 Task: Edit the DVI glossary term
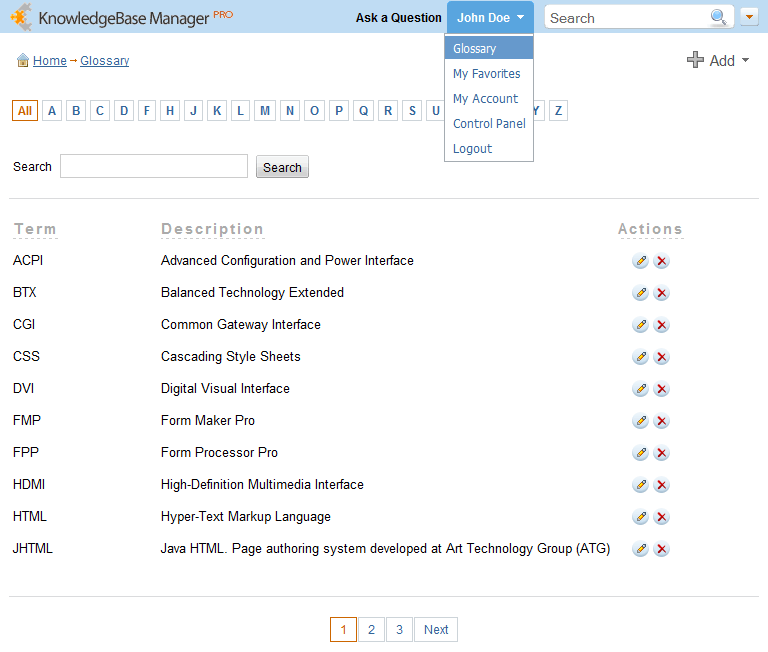pos(640,389)
